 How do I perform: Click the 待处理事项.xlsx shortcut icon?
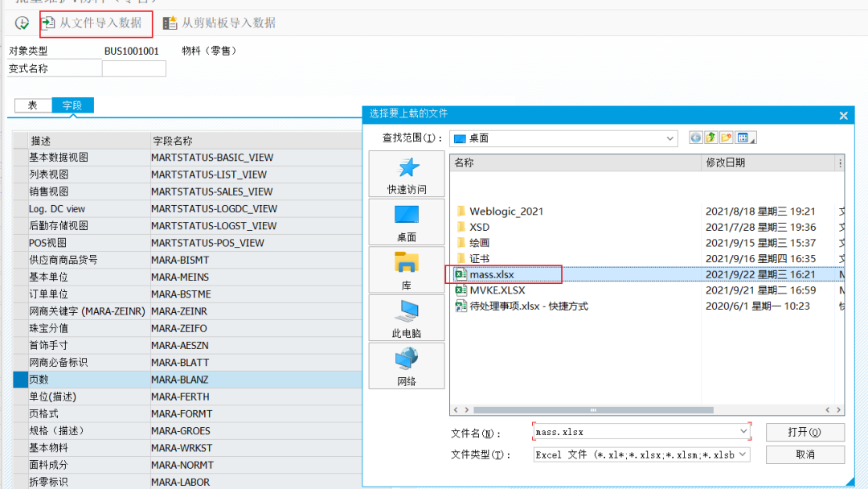[461, 306]
